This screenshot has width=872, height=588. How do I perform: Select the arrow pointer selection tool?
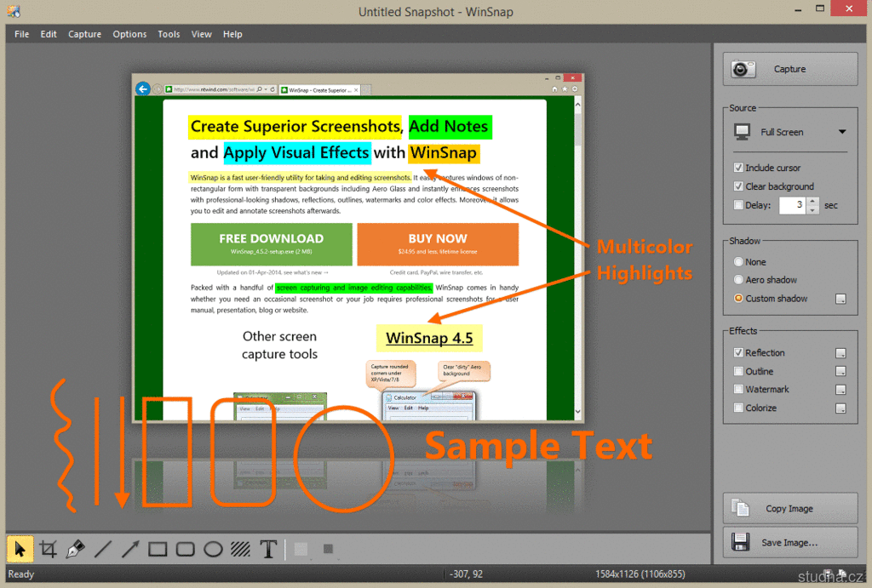(20, 549)
